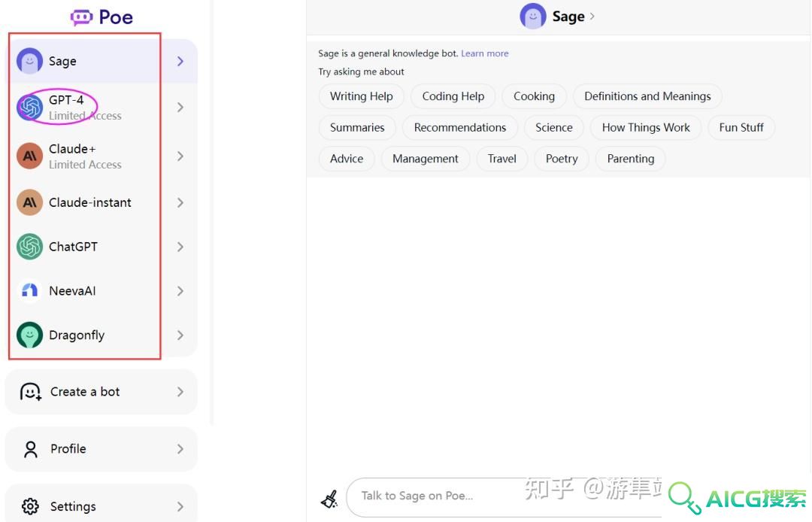812x522 pixels.
Task: Choose the Coding Help suggestion
Action: coord(453,96)
